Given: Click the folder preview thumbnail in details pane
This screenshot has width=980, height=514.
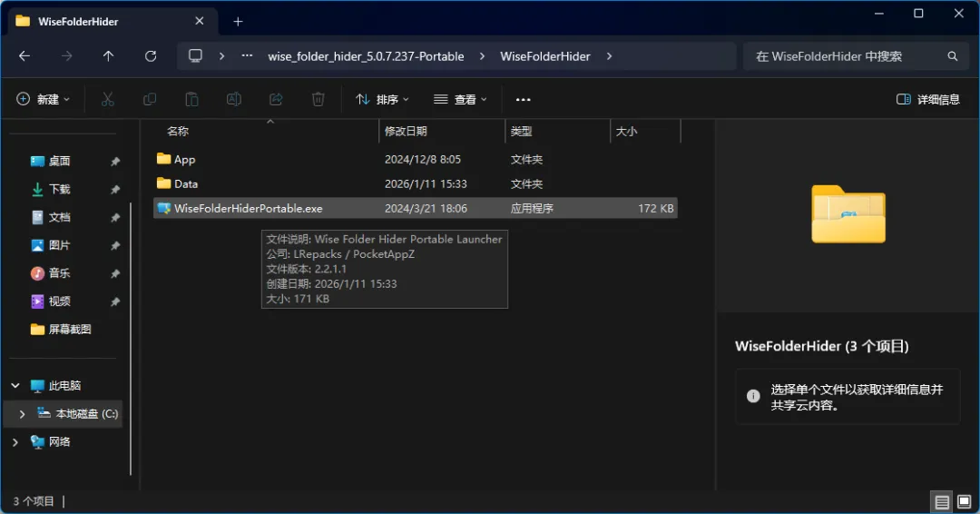Looking at the screenshot, I should pyautogui.click(x=848, y=213).
